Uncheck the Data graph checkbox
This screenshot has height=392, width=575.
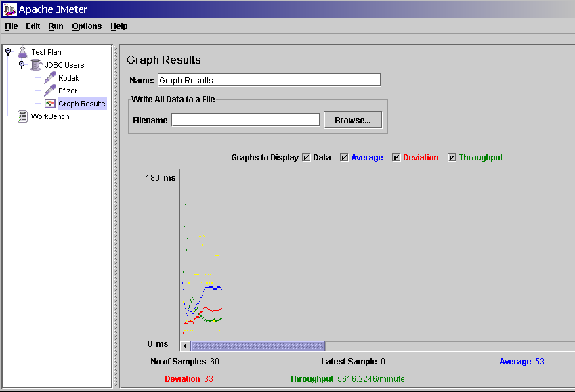click(307, 158)
